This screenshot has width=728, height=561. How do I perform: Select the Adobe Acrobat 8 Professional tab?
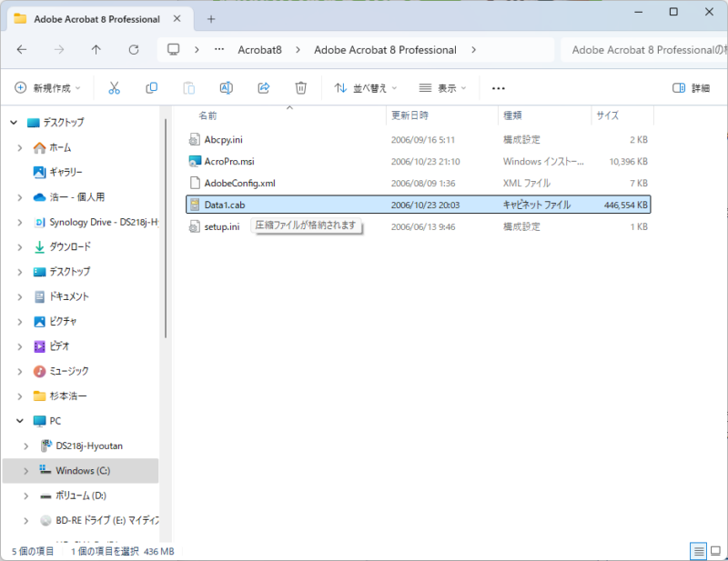[x=96, y=19]
